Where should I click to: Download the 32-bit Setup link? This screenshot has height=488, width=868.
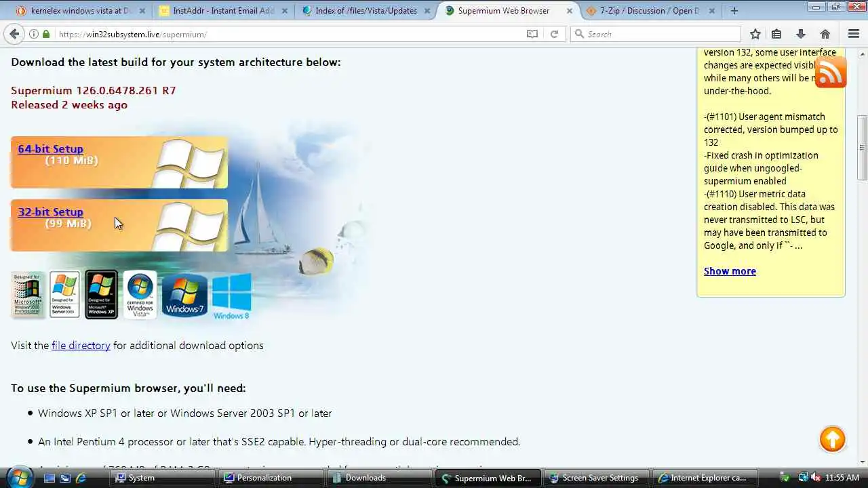click(50, 212)
